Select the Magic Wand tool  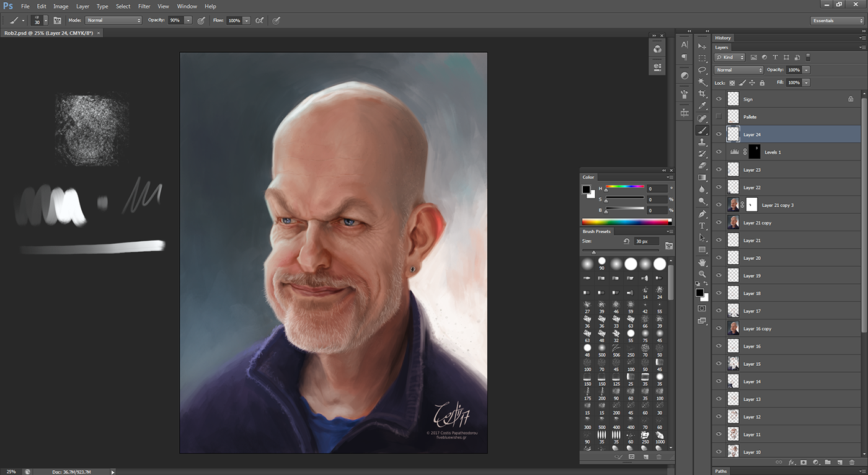coord(702,82)
